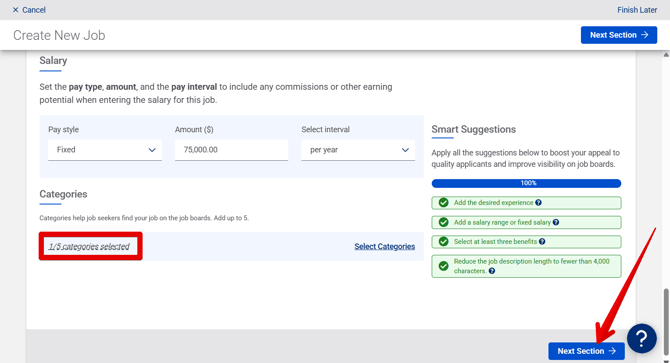670x363 pixels.
Task: Click the Select interval label
Action: [x=325, y=129]
